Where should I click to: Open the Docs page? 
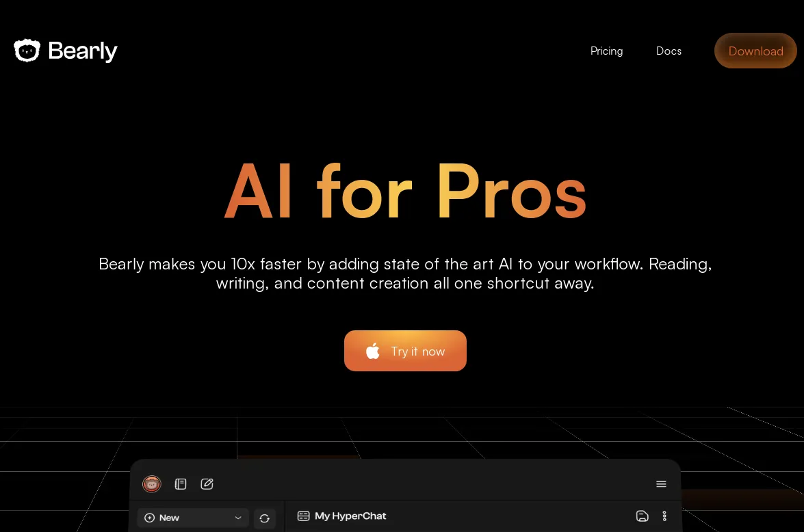tap(669, 51)
